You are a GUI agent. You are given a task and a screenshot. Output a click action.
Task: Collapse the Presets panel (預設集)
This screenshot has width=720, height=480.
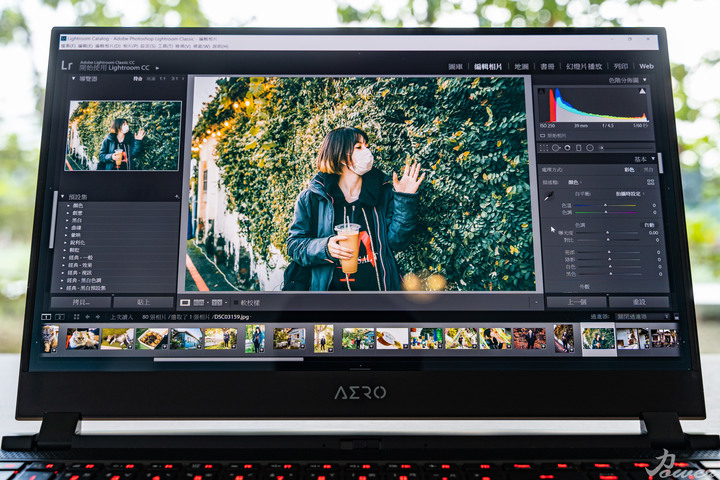coord(63,197)
